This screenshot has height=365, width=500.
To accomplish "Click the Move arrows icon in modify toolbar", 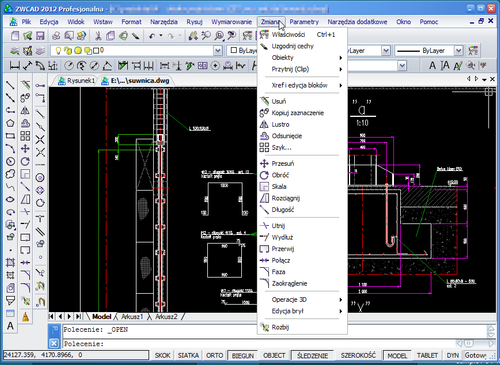I will click(x=25, y=149).
